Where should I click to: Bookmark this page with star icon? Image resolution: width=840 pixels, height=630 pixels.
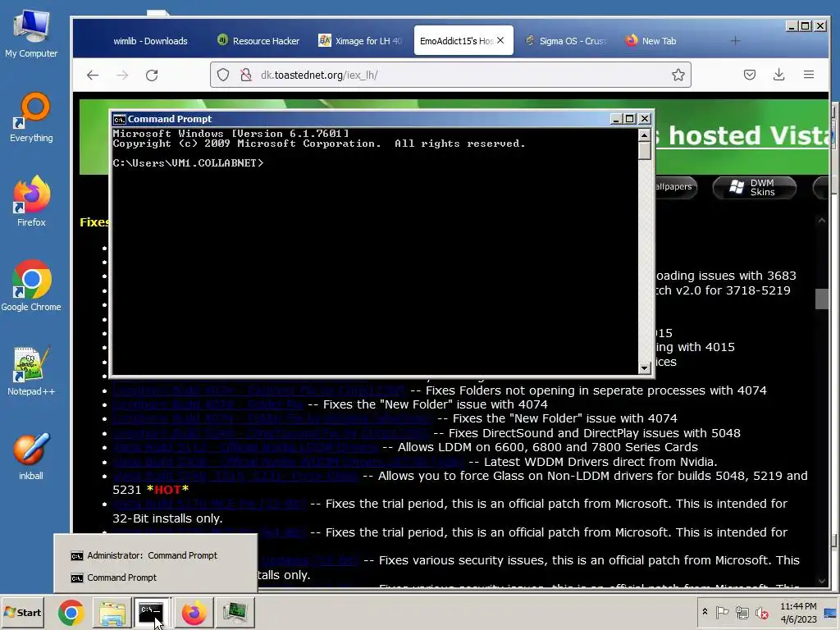pyautogui.click(x=678, y=75)
